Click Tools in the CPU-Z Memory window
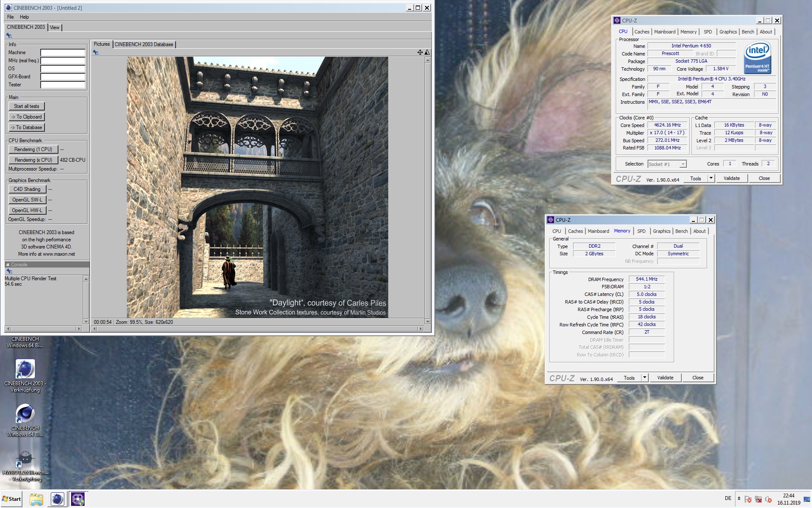 pyautogui.click(x=629, y=378)
